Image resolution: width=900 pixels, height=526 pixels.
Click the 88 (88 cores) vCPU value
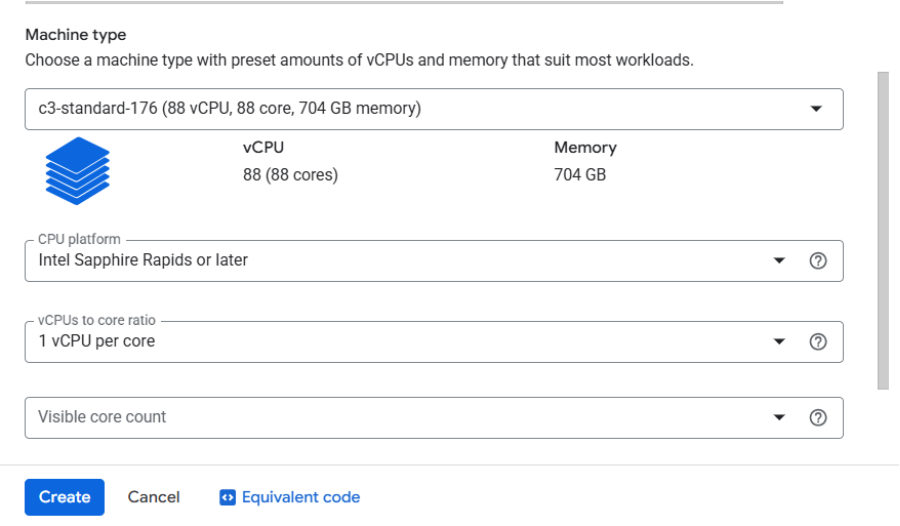(290, 175)
